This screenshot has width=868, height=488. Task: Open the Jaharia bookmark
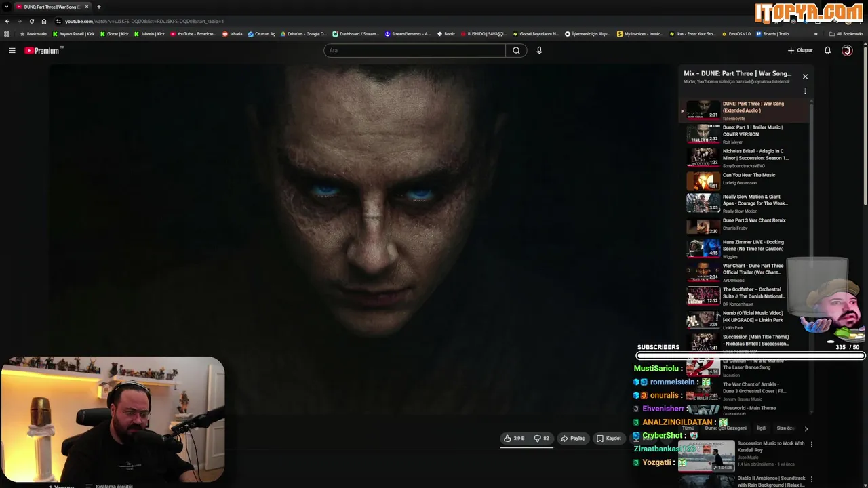[232, 33]
